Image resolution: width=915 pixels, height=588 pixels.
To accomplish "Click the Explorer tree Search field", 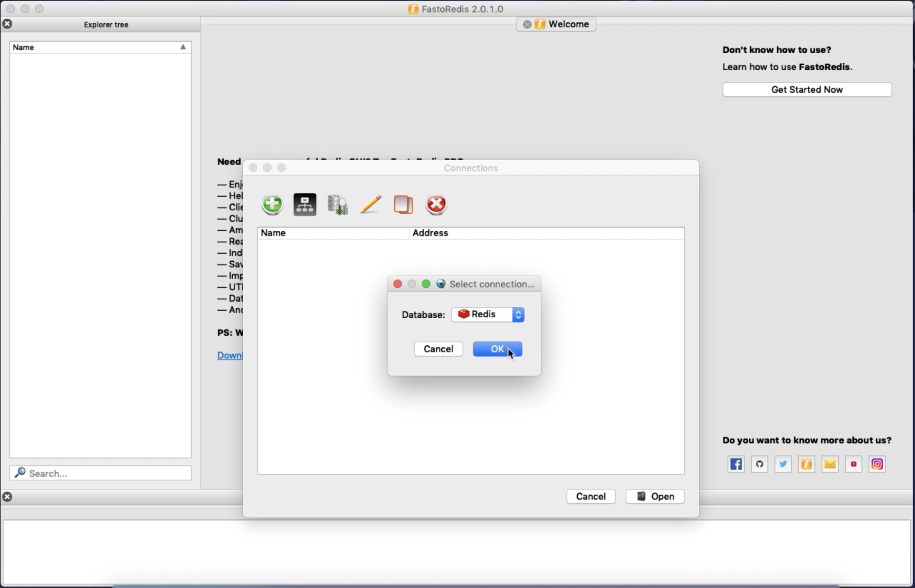I will [x=100, y=473].
